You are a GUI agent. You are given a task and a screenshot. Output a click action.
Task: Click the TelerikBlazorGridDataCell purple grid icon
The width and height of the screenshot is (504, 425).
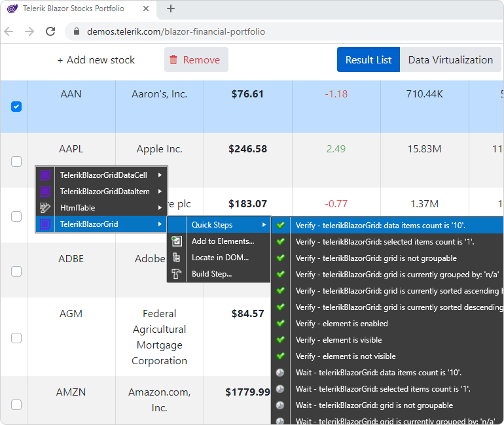click(45, 175)
